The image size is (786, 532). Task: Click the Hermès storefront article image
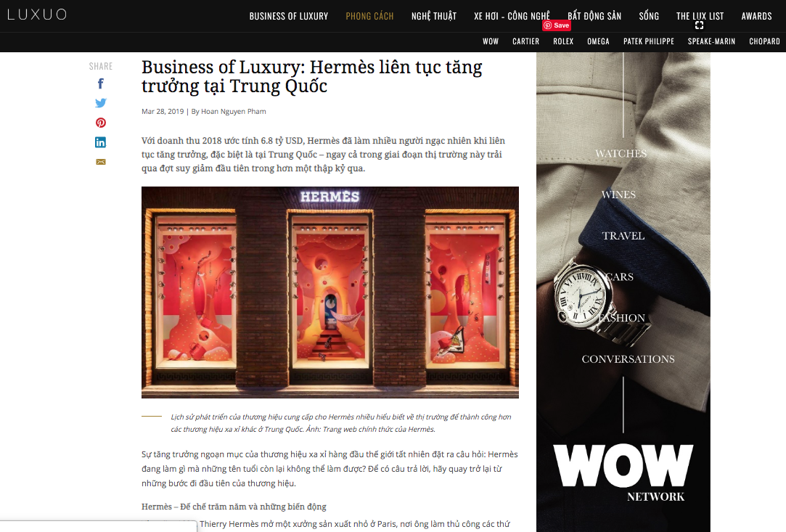pyautogui.click(x=329, y=292)
